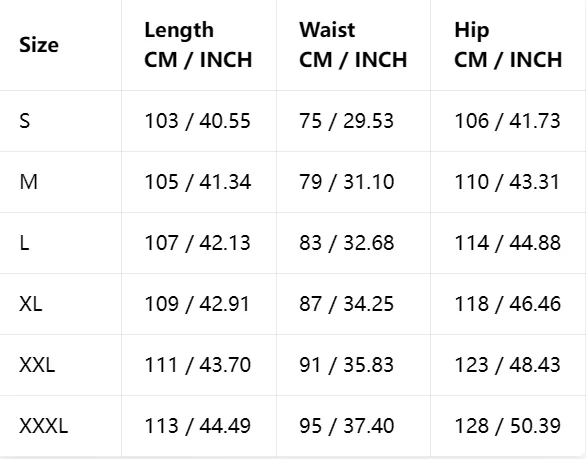Select the 128 / 50.39 hip cell
The width and height of the screenshot is (586, 459).
coord(508,426)
